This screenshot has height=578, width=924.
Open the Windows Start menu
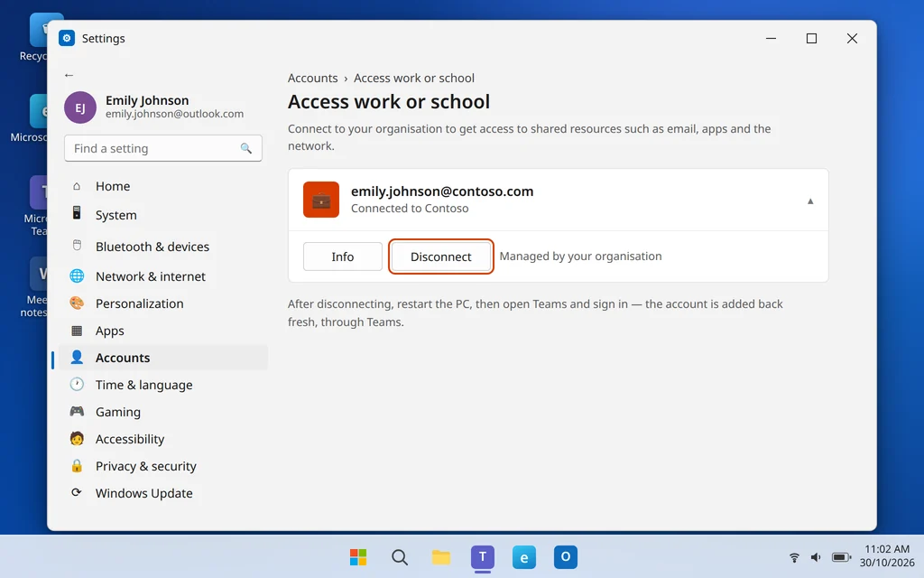pos(357,556)
